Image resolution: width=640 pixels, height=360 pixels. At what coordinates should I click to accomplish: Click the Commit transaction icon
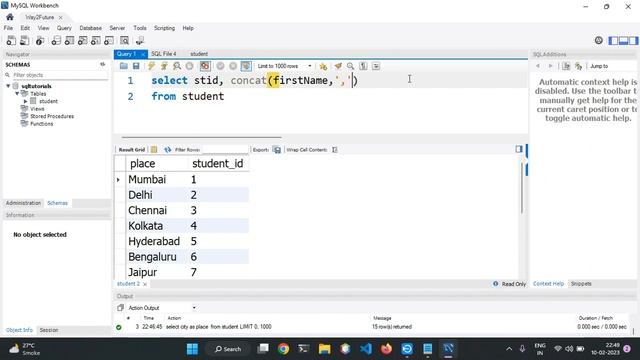[x=220, y=66]
